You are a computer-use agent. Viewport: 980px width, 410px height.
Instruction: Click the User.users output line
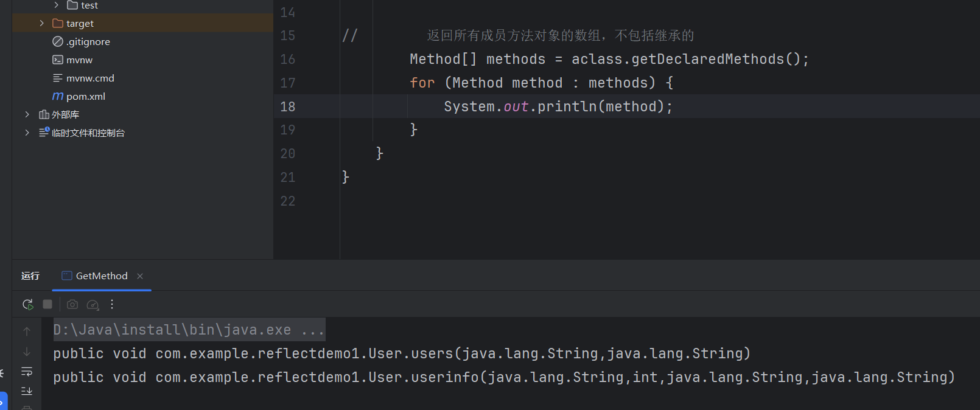click(402, 353)
